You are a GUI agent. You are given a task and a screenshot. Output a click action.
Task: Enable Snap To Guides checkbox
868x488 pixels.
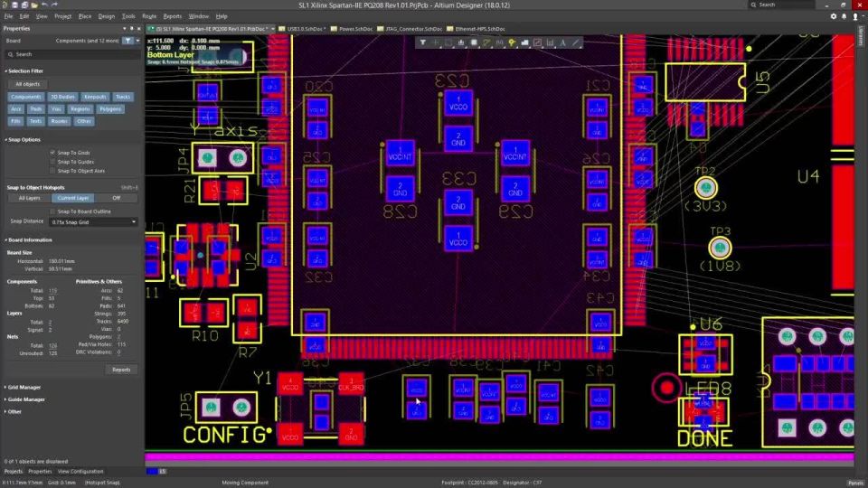pos(52,162)
